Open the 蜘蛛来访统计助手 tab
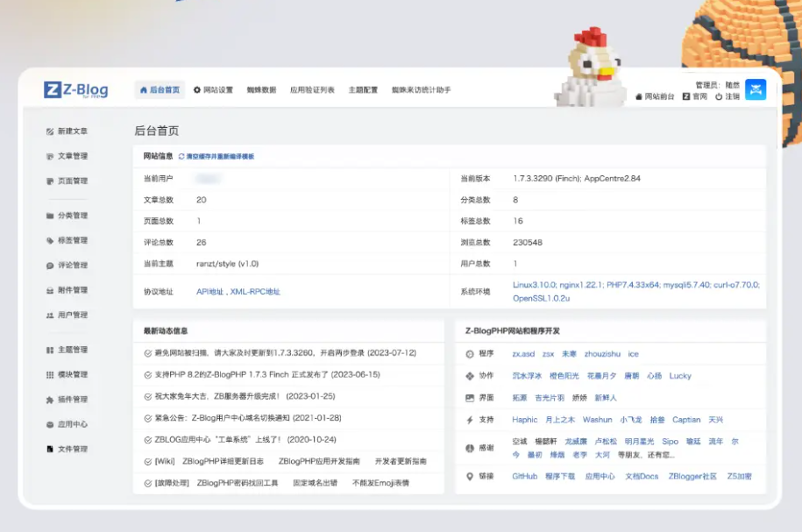 [x=422, y=90]
